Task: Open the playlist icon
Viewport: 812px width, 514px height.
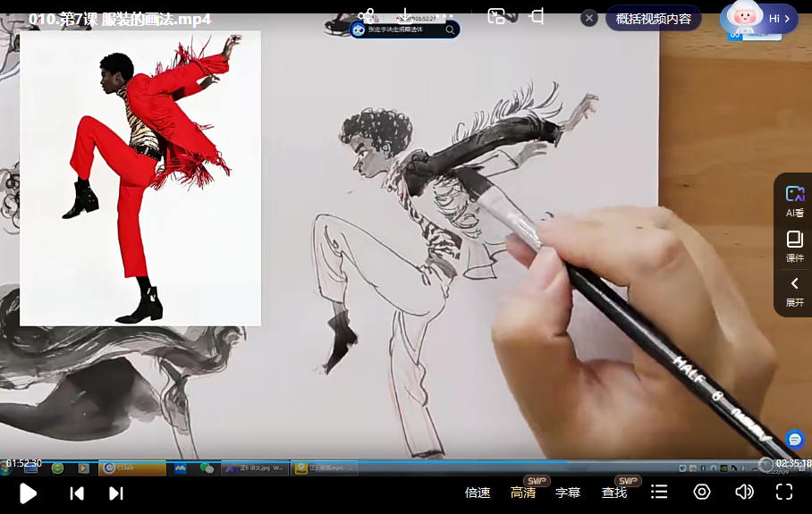Action: 659,493
